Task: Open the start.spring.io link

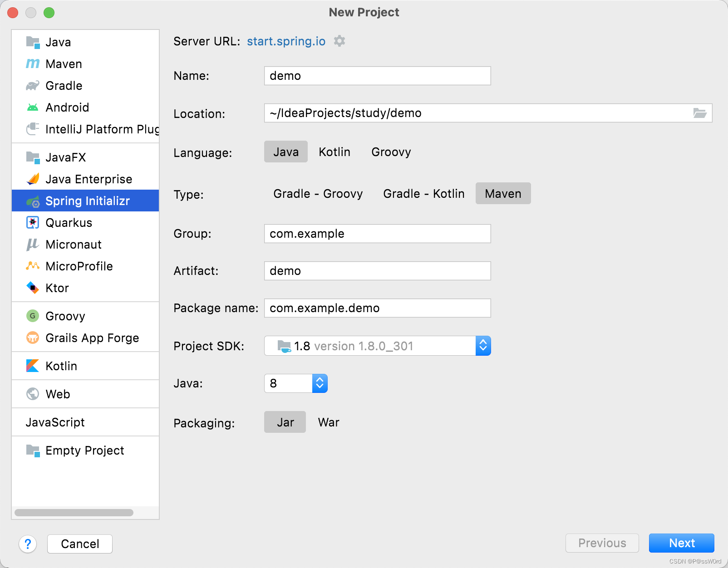Action: tap(286, 41)
